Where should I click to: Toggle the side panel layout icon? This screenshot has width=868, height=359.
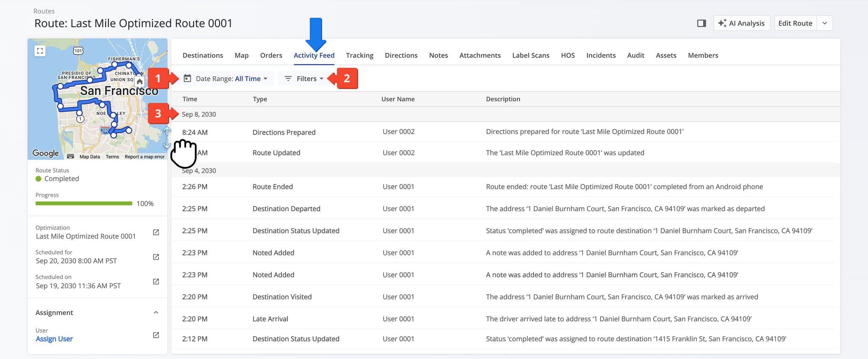coord(701,23)
